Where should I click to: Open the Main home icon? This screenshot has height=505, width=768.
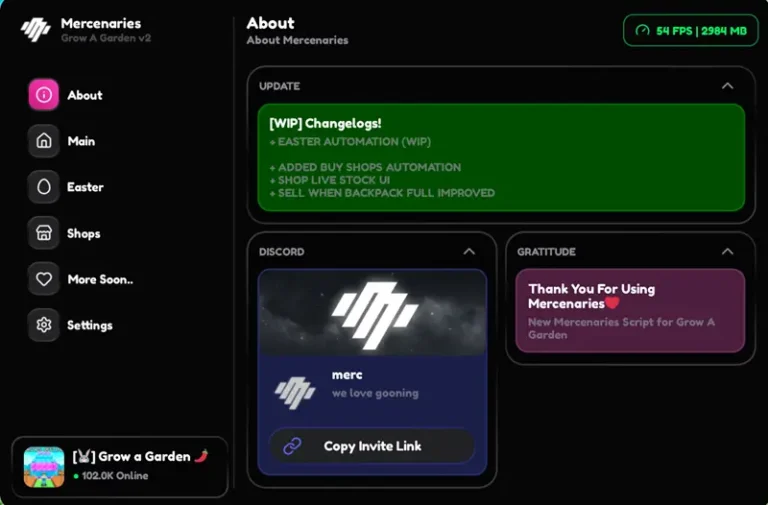click(x=44, y=141)
